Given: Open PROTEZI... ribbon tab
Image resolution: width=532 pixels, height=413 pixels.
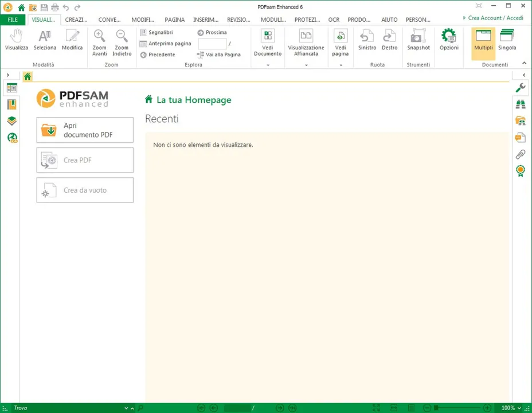Looking at the screenshot, I should [307, 20].
